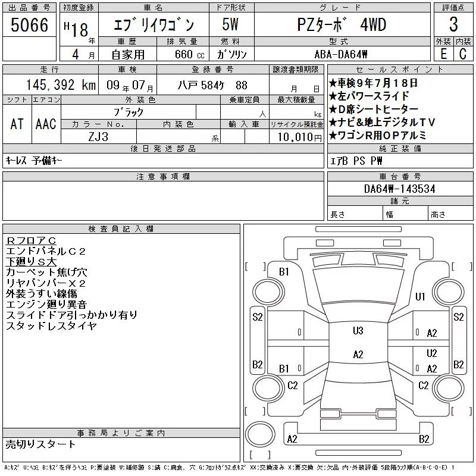Select genuine equipment エアB PS PW
The height and width of the screenshot is (476, 476).
356,161
